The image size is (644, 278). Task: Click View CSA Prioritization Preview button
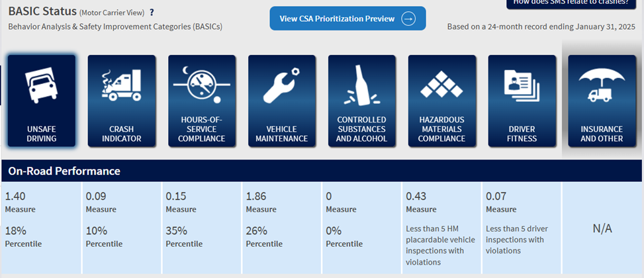[338, 19]
